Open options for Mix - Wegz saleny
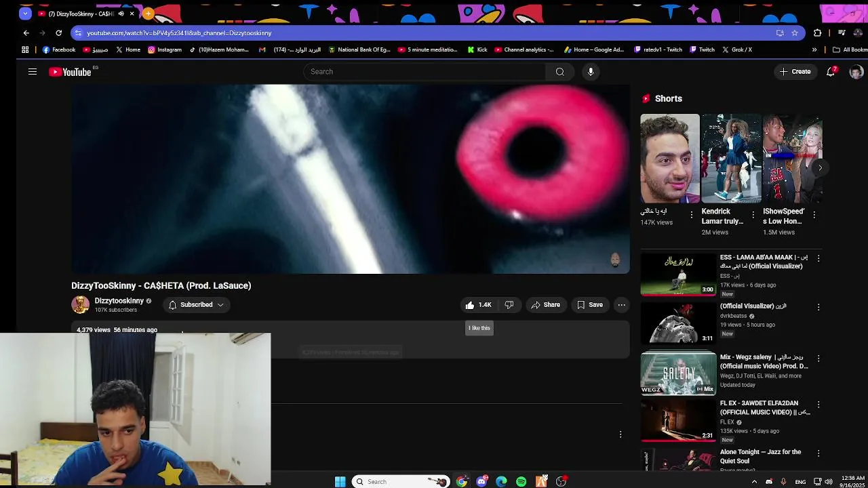The height and width of the screenshot is (488, 868). [x=818, y=359]
